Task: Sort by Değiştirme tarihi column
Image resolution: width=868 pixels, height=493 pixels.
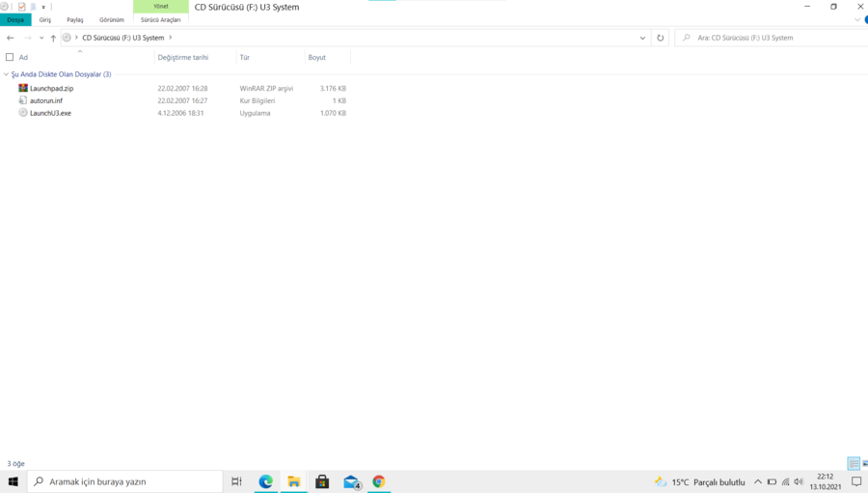Action: [182, 57]
